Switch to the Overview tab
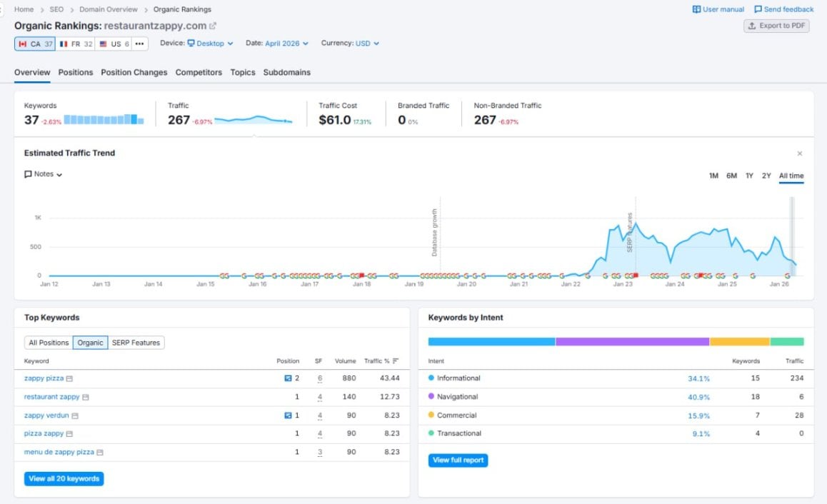827x504 pixels. (32, 72)
